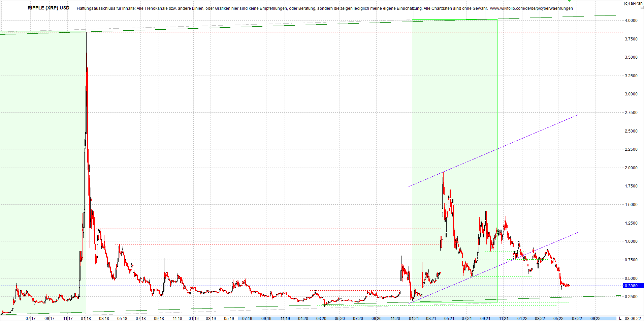This screenshot has width=644, height=321.
Task: Click the 11 18 date axis label
Action: [x=177, y=318]
